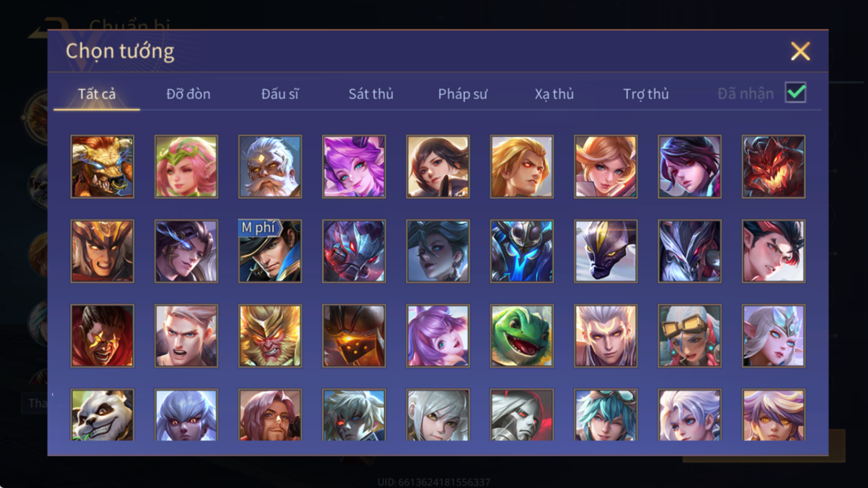Select the Tất cả tab
Image resolution: width=868 pixels, height=488 pixels.
(97, 94)
